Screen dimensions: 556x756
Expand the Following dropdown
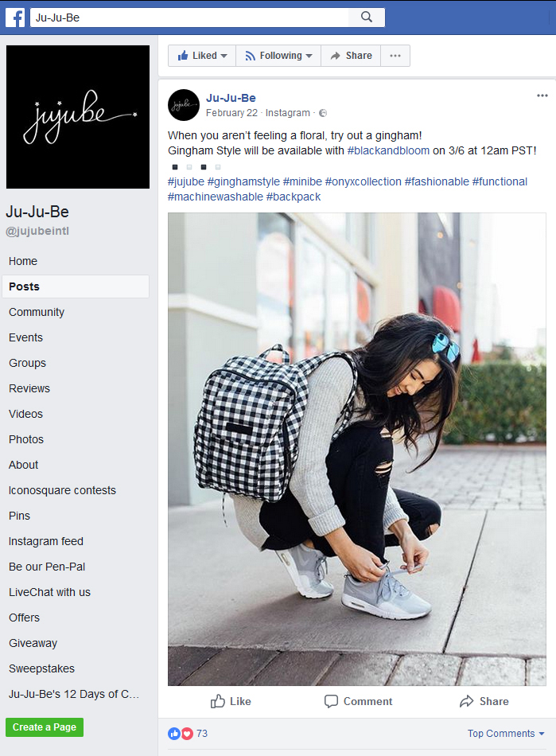coord(278,56)
